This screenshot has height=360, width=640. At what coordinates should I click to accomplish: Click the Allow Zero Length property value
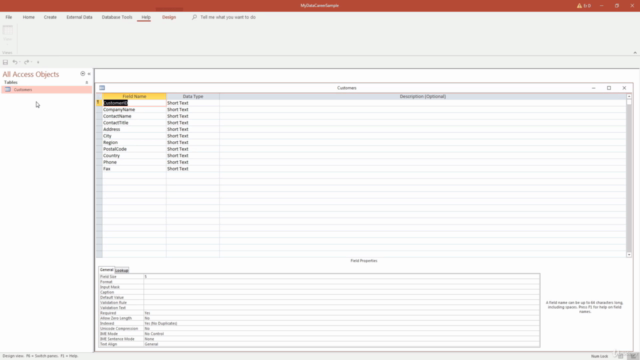pyautogui.click(x=341, y=318)
